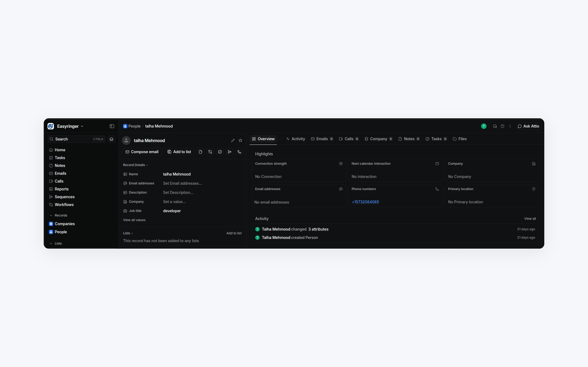The height and width of the screenshot is (367, 588).
Task: Click the Add to list button in action row
Action: 179,152
